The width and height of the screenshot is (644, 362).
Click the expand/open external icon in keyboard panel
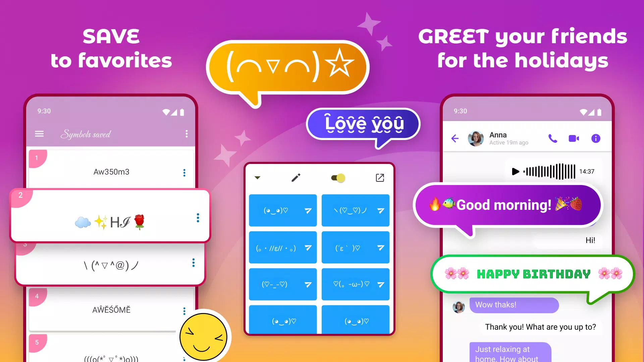click(379, 178)
